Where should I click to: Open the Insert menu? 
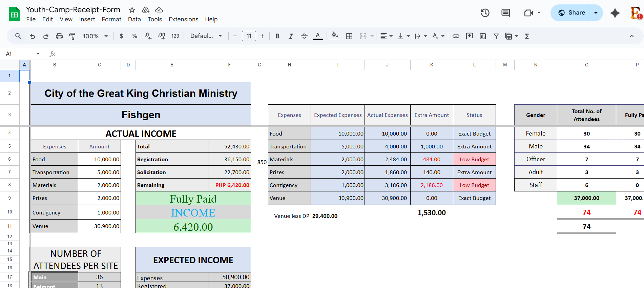click(x=87, y=19)
